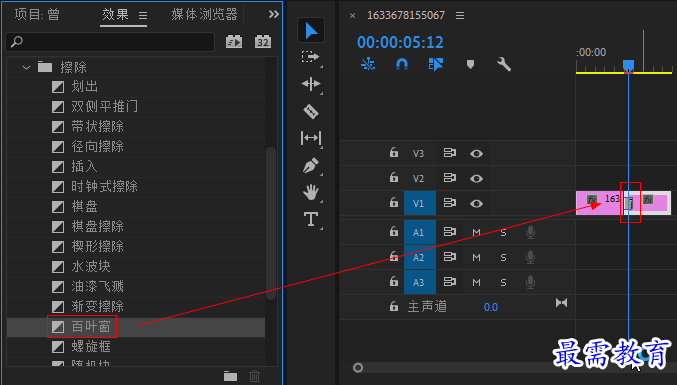Viewport: 677px width, 385px height.
Task: Open the 效果 panel menu
Action: point(143,16)
